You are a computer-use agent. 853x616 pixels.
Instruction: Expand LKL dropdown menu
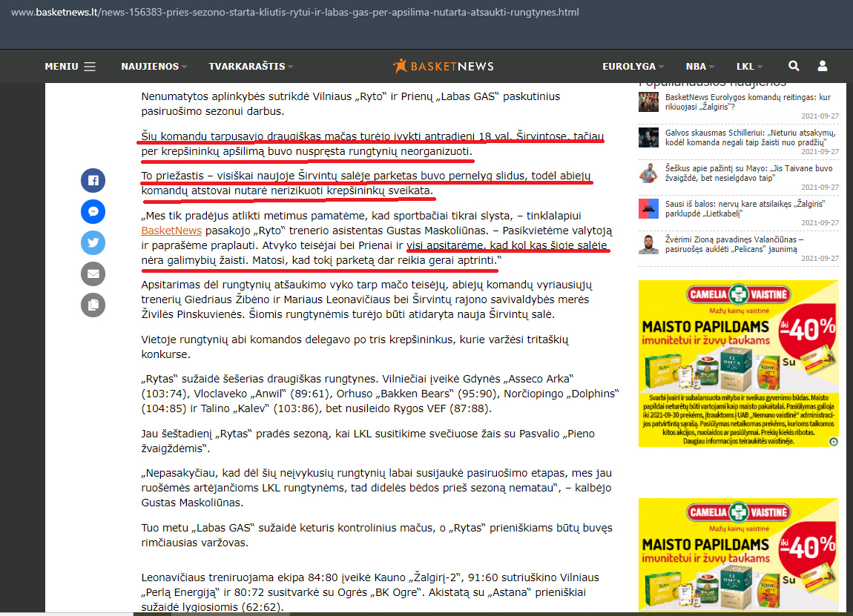pyautogui.click(x=750, y=66)
